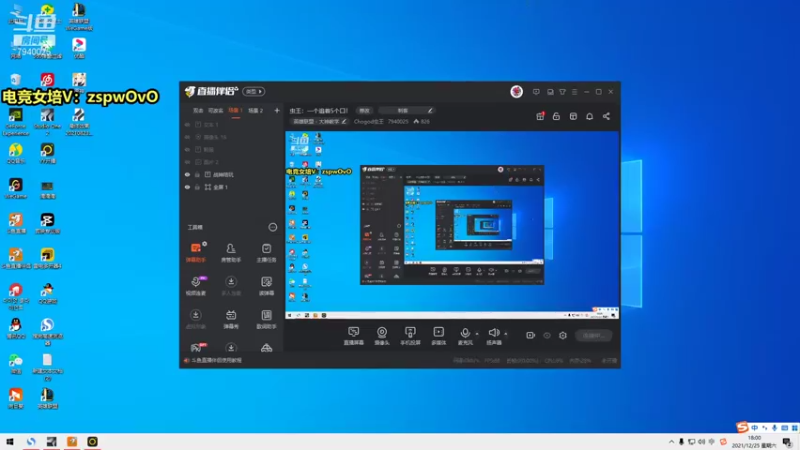The width and height of the screenshot is (800, 450).
Task: Open the 读弹幕 tool
Action: (266, 286)
